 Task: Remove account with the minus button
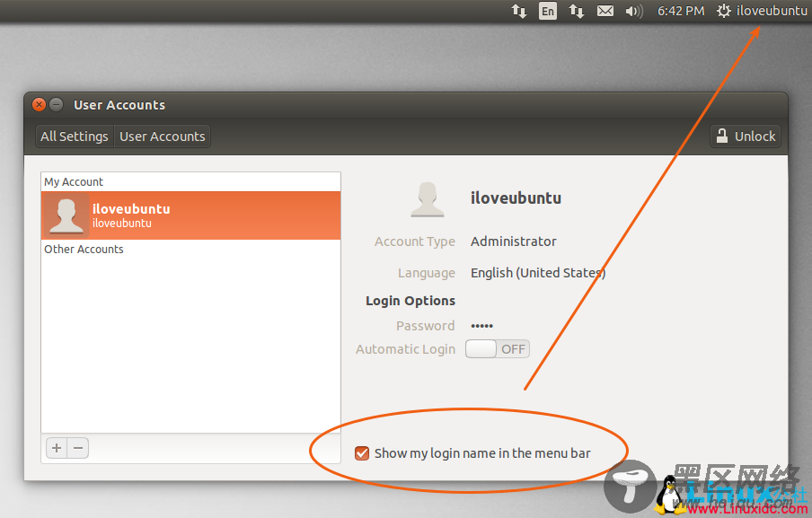point(78,448)
